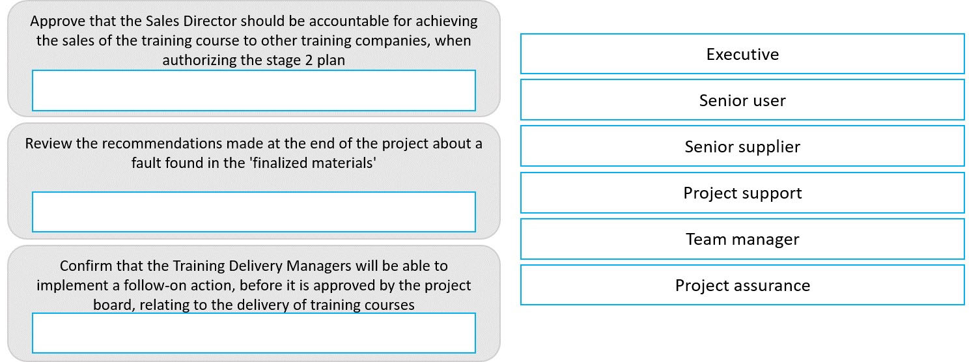The width and height of the screenshot is (980, 362).
Task: Click the word 'Executive' in the top option
Action: [742, 54]
